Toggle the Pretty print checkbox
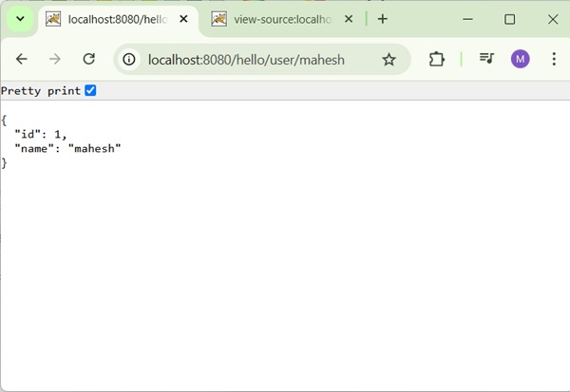This screenshot has height=392, width=570. tap(90, 90)
